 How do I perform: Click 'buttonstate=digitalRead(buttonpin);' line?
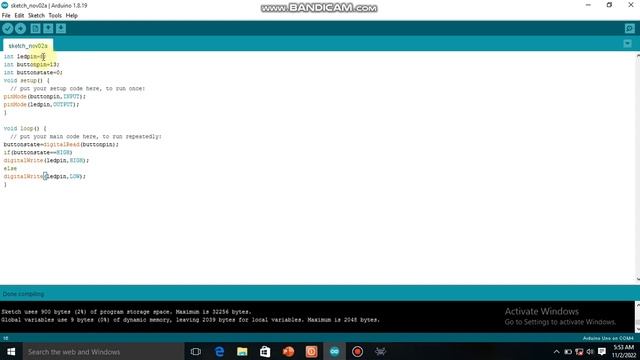61,144
